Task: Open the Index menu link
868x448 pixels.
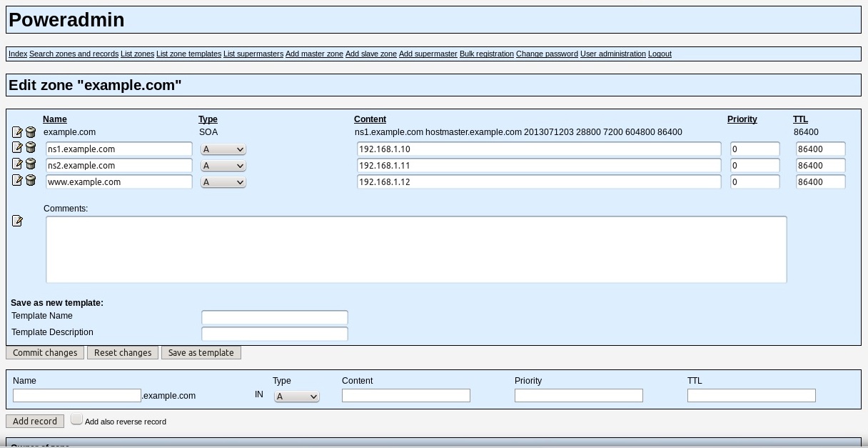Action: [18, 54]
